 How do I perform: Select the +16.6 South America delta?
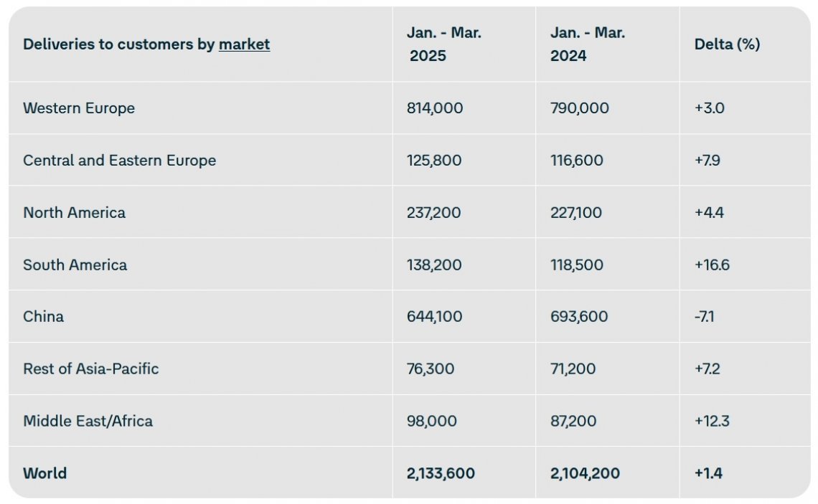tap(712, 265)
